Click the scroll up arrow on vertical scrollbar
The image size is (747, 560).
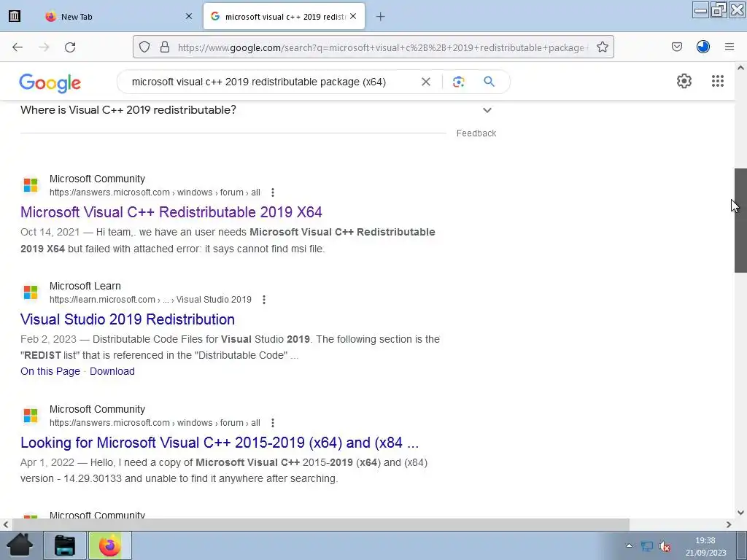tap(740, 68)
